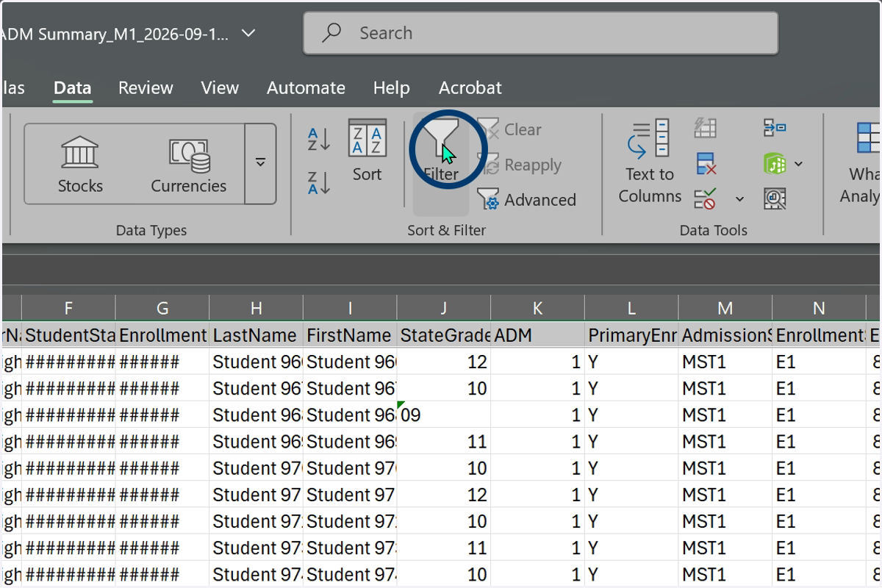
Task: Choose the Stocks data type
Action: [80, 164]
